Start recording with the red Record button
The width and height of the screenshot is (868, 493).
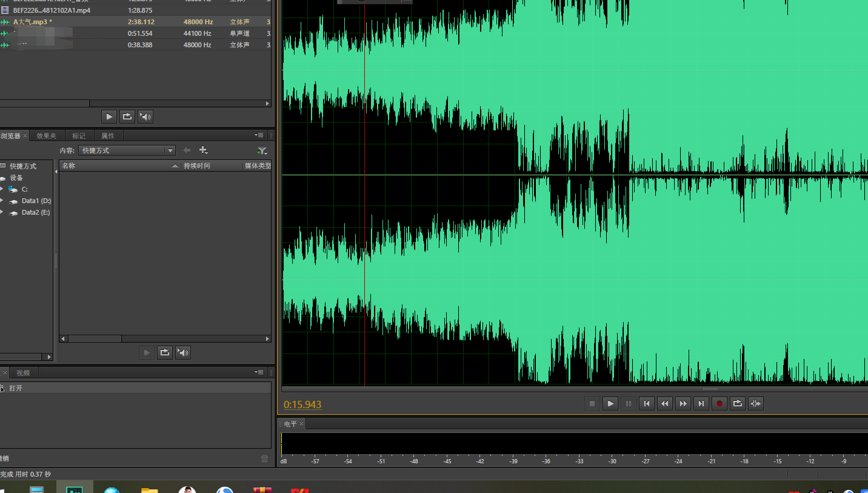tap(719, 404)
